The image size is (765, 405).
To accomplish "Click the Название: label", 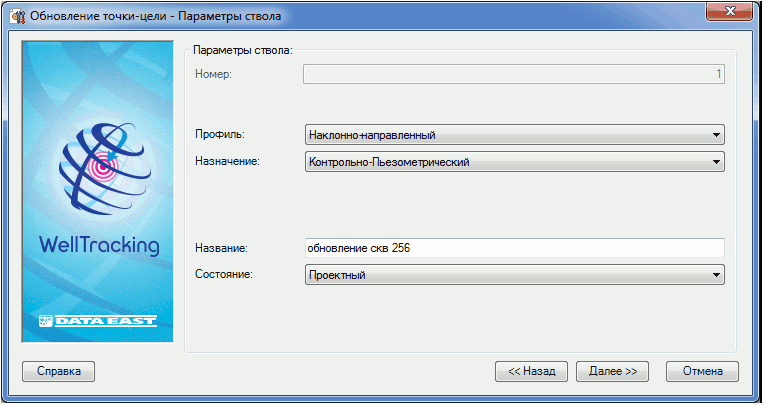I will tap(219, 247).
